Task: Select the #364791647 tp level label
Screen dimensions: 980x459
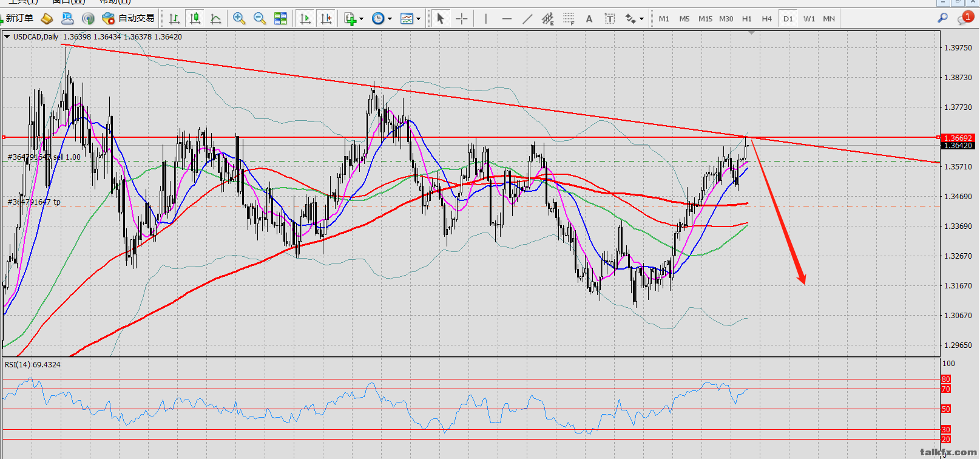Action: click(34, 202)
